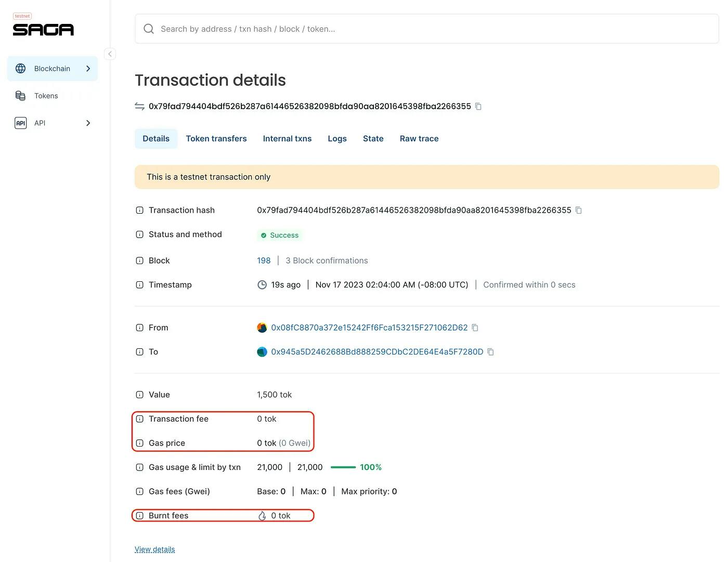This screenshot has width=728, height=562.
Task: Click the flame icon by burnt fees
Action: 262,516
